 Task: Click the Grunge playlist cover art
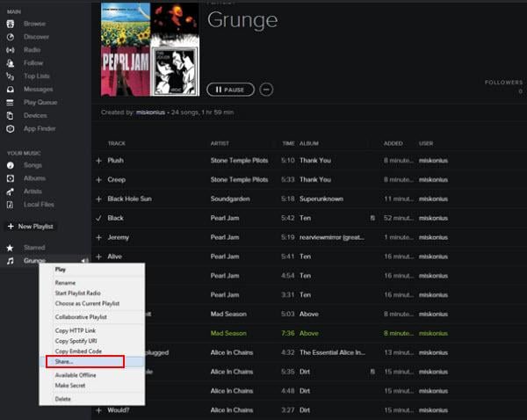pos(150,49)
